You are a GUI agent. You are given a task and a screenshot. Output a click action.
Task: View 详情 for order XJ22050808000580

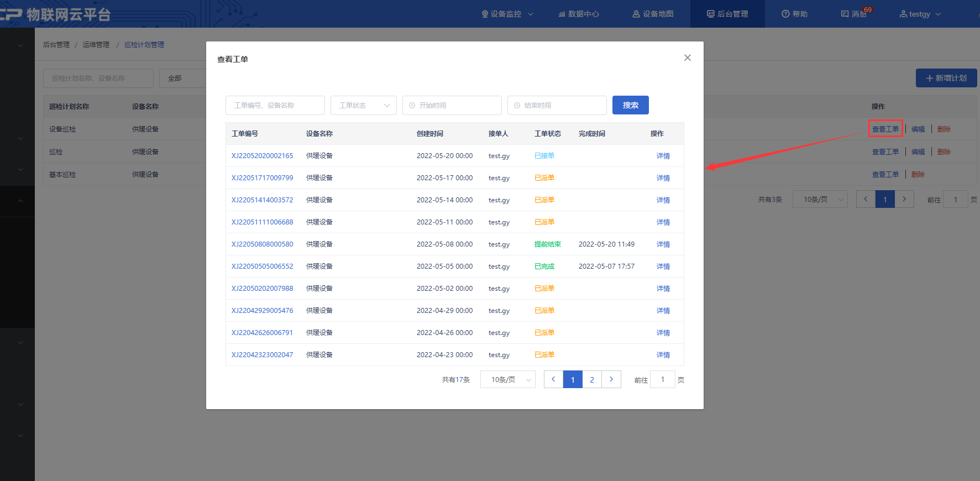663,244
